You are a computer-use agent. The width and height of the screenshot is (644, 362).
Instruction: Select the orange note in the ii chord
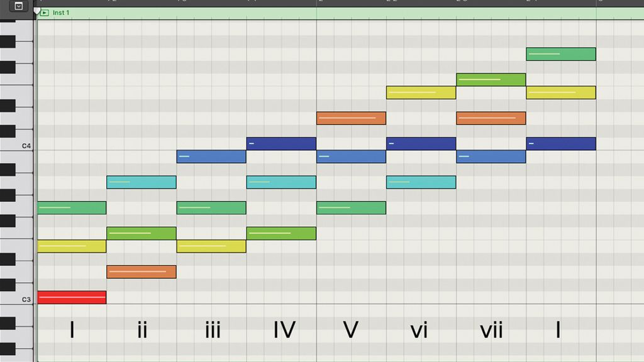click(x=141, y=271)
